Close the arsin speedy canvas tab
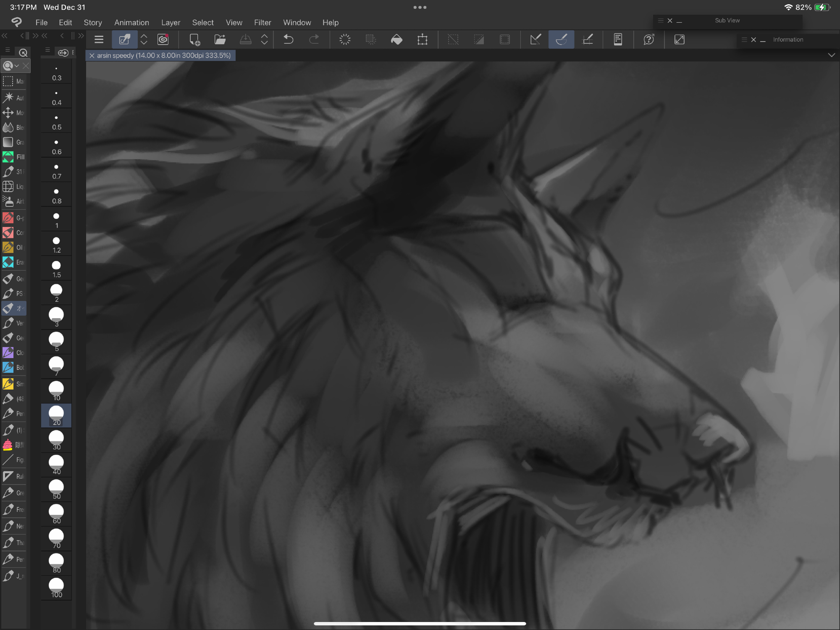The image size is (840, 630). pyautogui.click(x=92, y=55)
